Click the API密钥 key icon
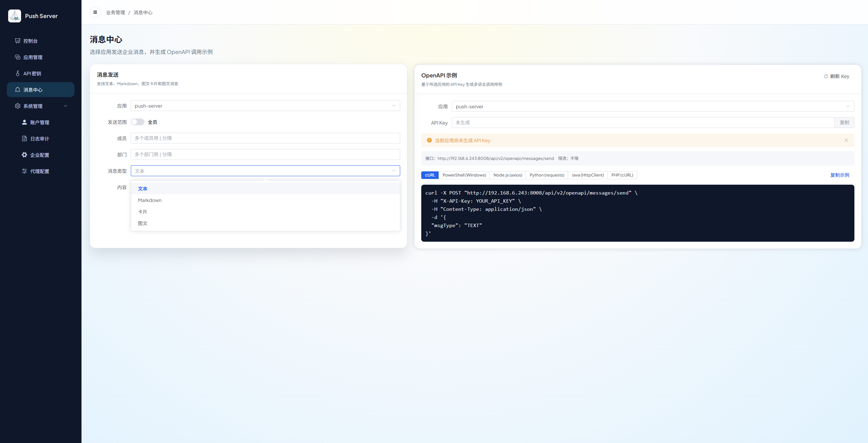This screenshot has height=443, width=868. tap(18, 73)
